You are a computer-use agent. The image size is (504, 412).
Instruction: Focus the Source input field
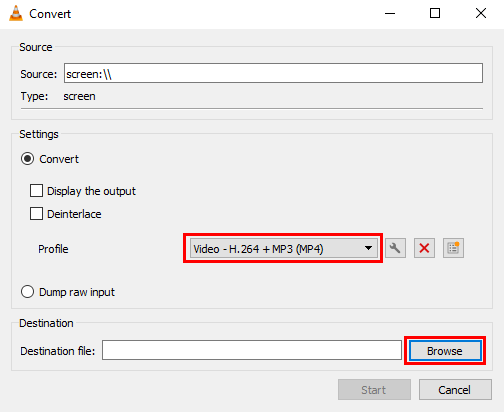point(273,73)
